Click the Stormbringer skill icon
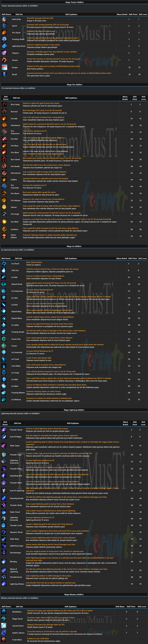 coord(4,552)
